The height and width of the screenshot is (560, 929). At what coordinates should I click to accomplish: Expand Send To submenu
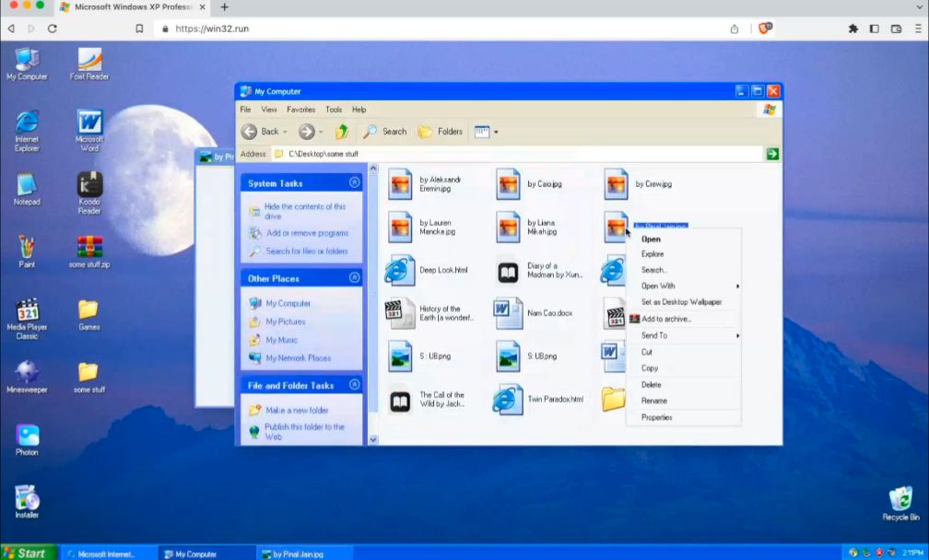point(683,335)
